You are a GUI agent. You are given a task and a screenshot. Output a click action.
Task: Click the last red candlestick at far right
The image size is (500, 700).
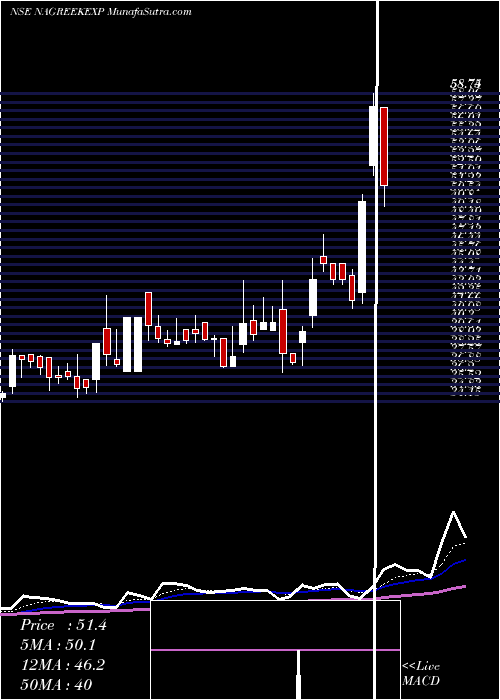point(384,146)
